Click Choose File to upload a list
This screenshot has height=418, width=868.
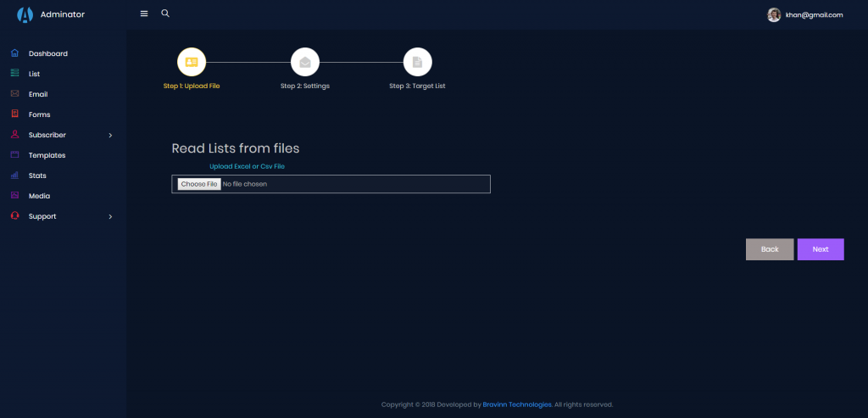199,184
